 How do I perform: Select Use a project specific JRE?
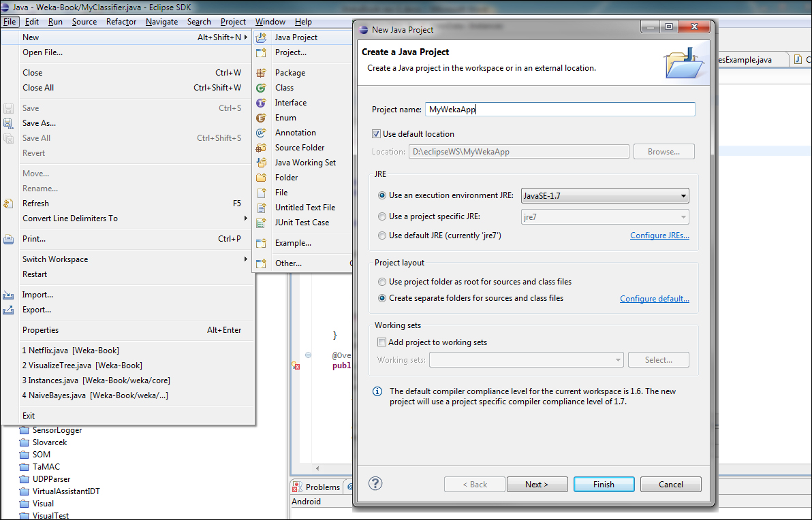(x=382, y=216)
